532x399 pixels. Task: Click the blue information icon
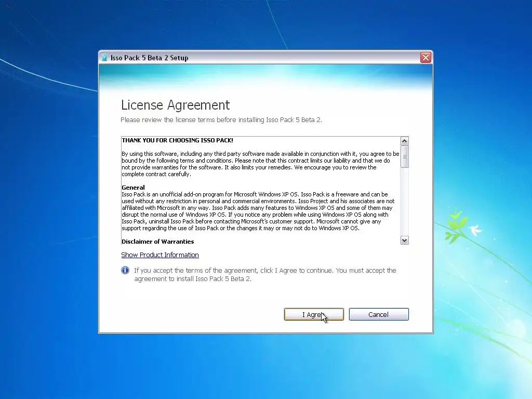coord(125,270)
